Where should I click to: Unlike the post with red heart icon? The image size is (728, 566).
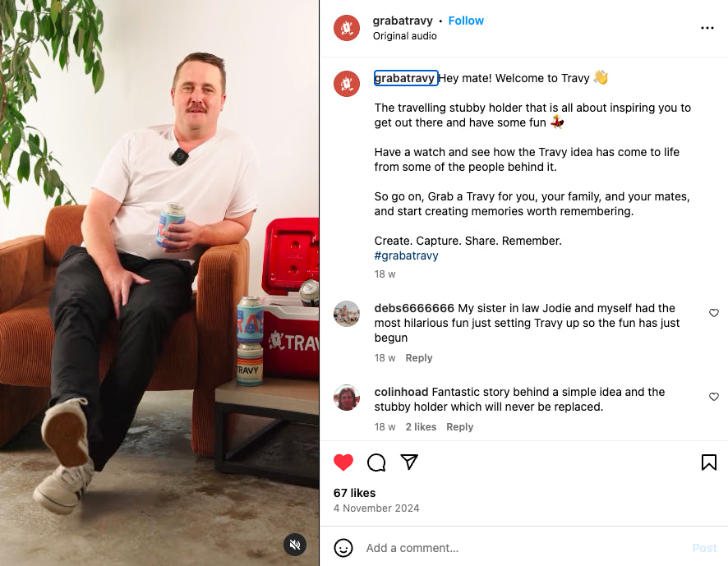pos(343,462)
